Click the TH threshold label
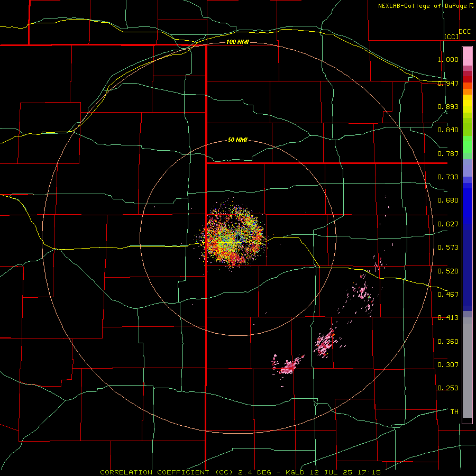Screen dimensions: 476x476 pyautogui.click(x=454, y=411)
